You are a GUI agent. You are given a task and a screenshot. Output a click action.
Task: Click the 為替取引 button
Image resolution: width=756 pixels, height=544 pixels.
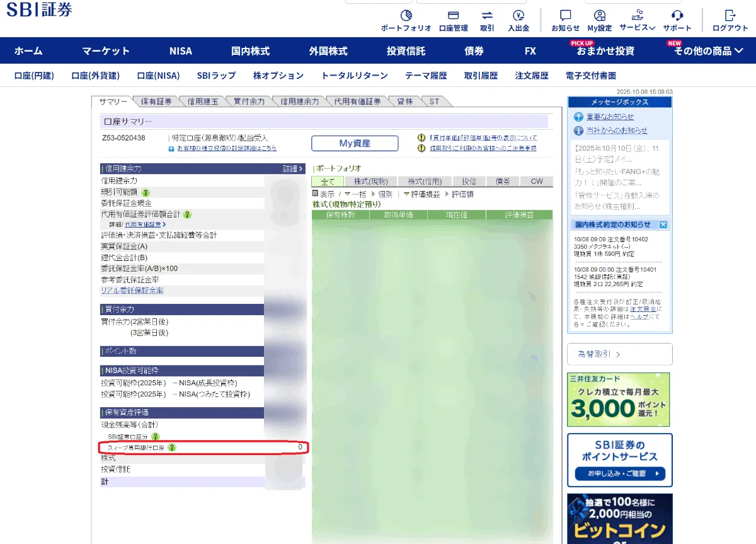619,354
